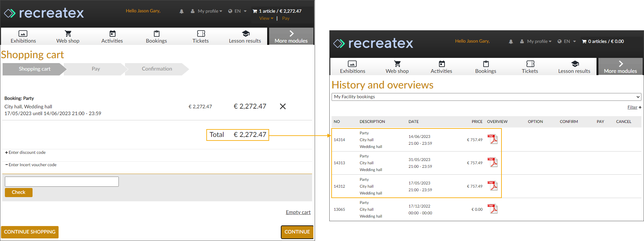Viewport: 644px width, 241px height.
Task: Click the CONTINUE button
Action: pyautogui.click(x=297, y=232)
